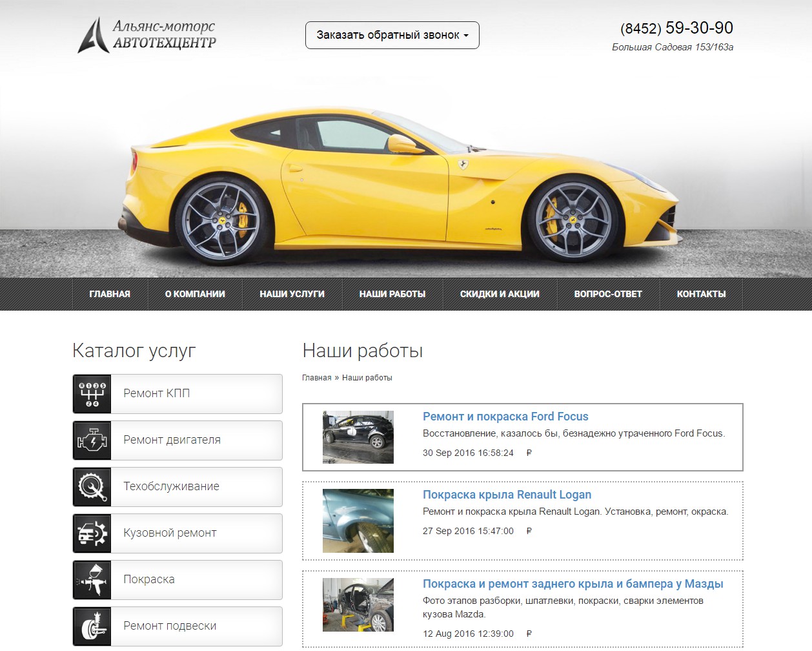812x651 pixels.
Task: Click ruble icon in Ford Focus entry
Action: 529,453
